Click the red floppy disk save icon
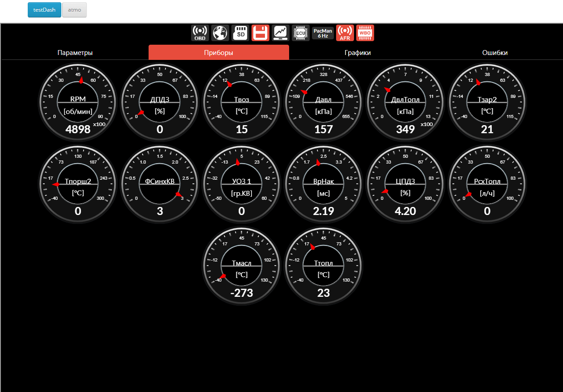 pos(260,33)
